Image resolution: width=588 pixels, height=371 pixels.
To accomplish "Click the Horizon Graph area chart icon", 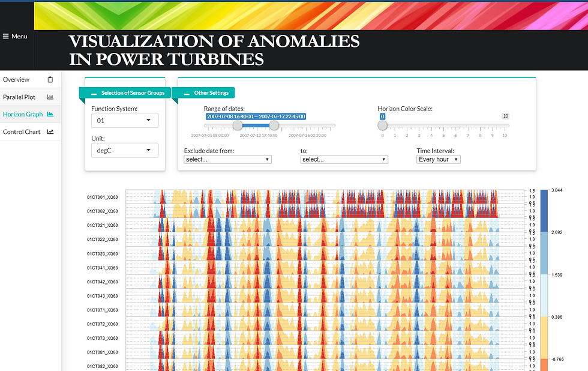I will click(x=50, y=114).
